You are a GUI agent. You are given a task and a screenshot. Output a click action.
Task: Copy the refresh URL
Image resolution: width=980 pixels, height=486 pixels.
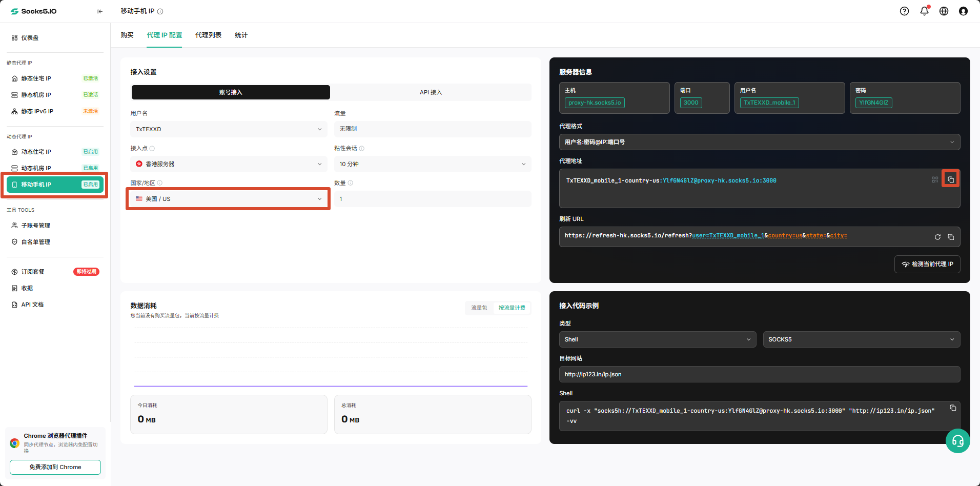951,237
